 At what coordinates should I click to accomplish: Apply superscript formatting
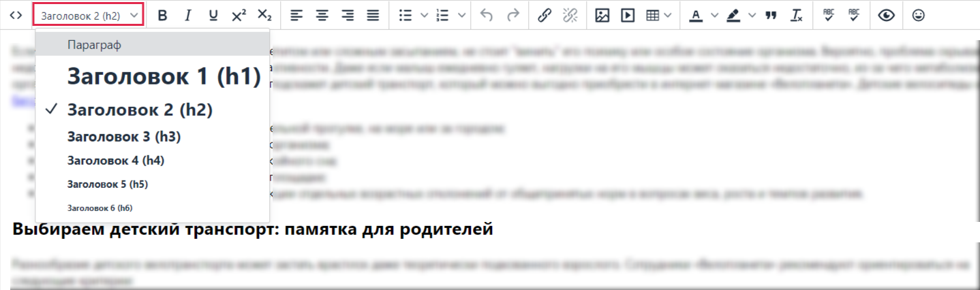[239, 15]
